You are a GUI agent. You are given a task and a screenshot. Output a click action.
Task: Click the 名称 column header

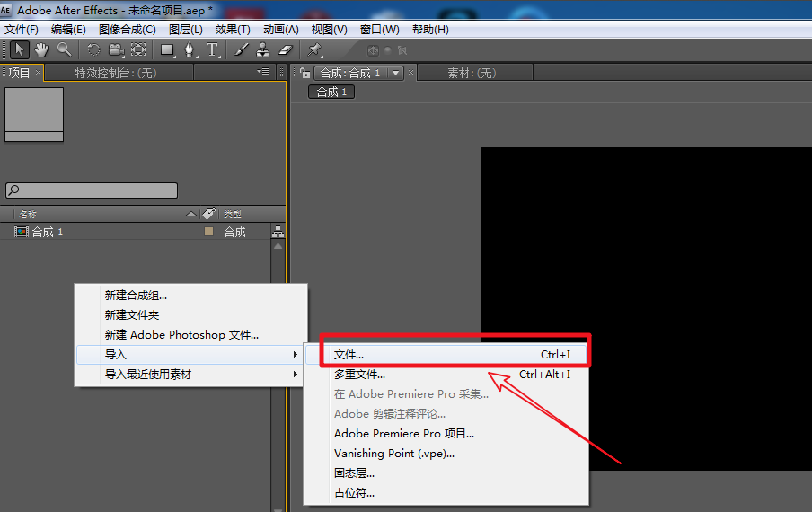click(x=28, y=214)
